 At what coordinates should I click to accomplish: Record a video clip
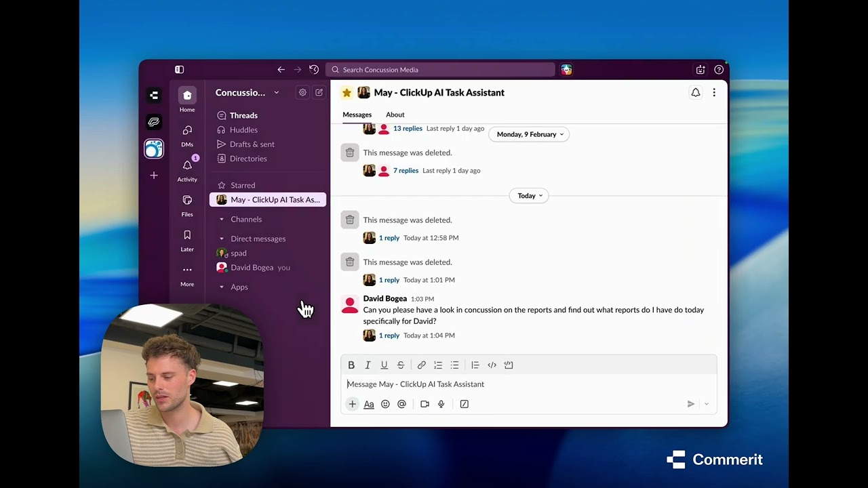click(x=425, y=404)
